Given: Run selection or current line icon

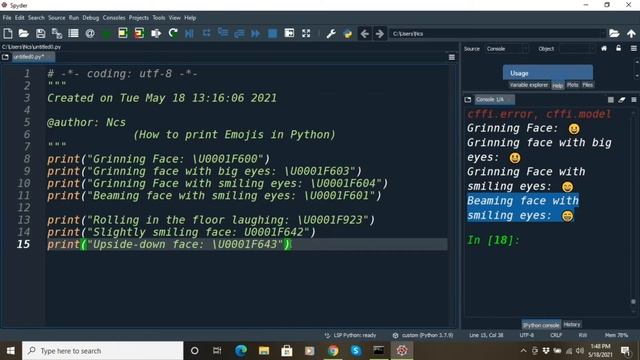Looking at the screenshot, I should tap(156, 33).
